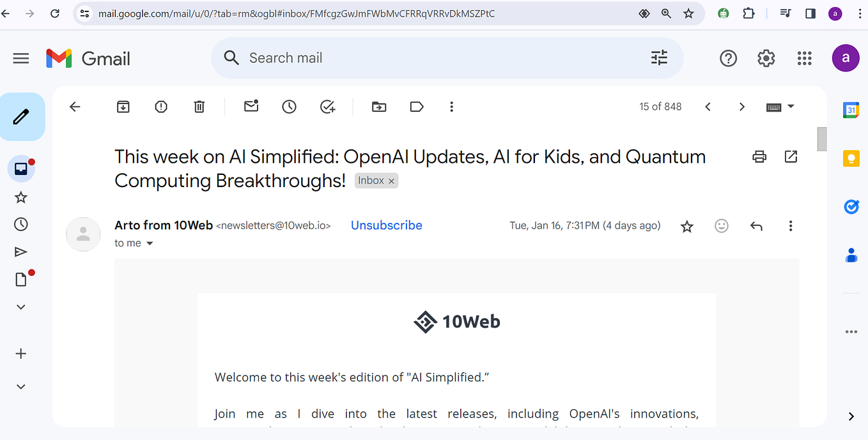Image resolution: width=868 pixels, height=440 pixels.
Task: Expand the More labels section in sidebar
Action: click(20, 307)
